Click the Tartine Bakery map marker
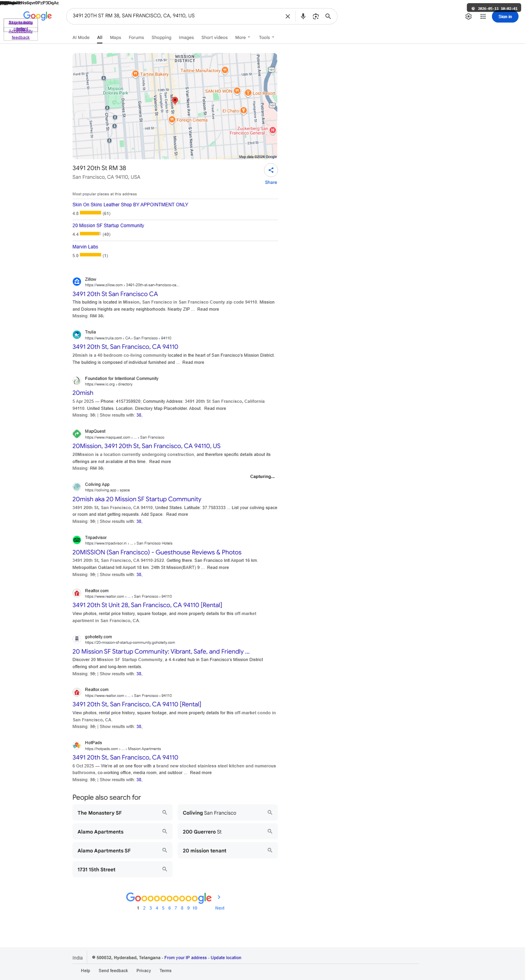Viewport: 531px width, 980px height. click(x=135, y=74)
